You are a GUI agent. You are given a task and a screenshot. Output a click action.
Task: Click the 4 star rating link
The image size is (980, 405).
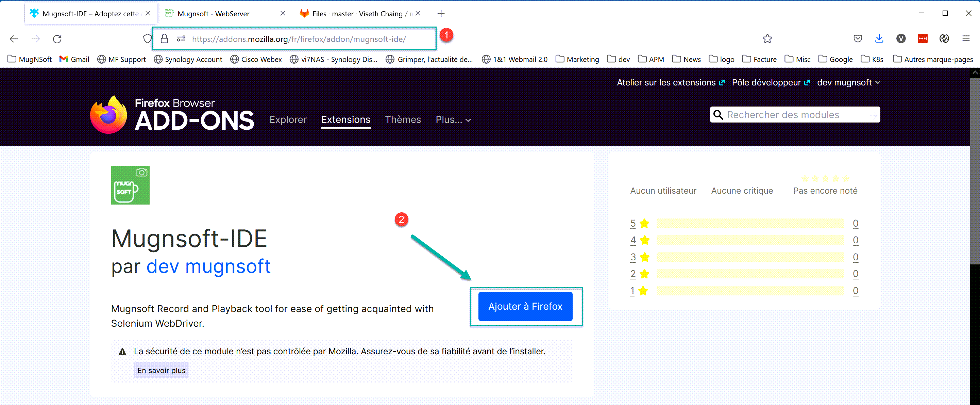point(633,241)
